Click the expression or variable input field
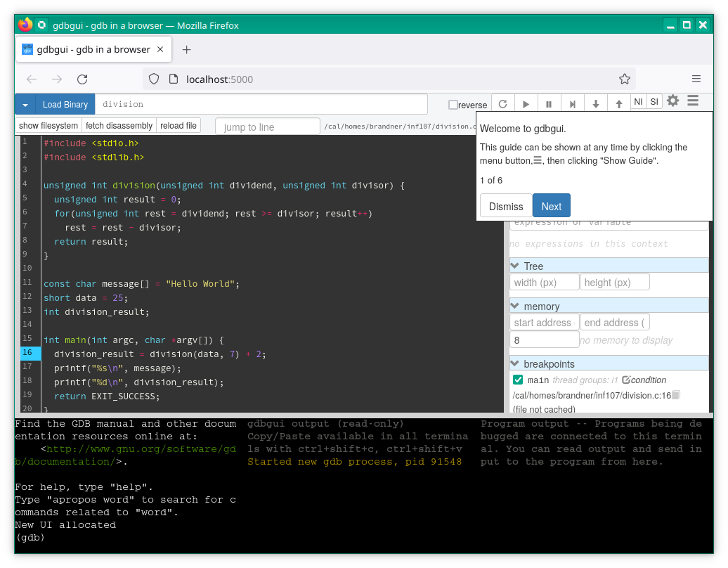This screenshot has height=568, width=728. point(609,225)
